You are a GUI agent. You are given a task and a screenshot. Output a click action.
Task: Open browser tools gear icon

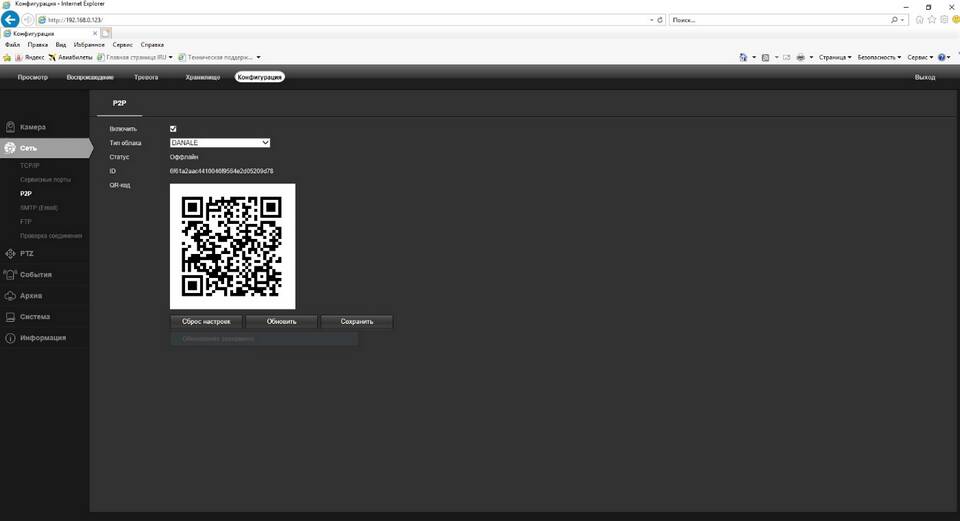point(943,20)
